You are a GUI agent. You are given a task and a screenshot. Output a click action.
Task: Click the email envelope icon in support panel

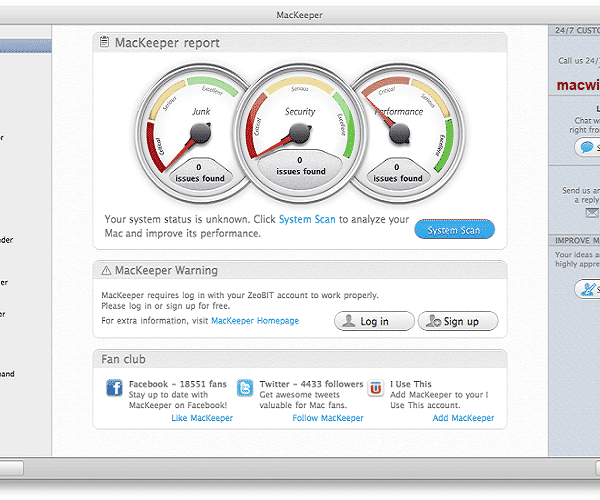coord(592,213)
